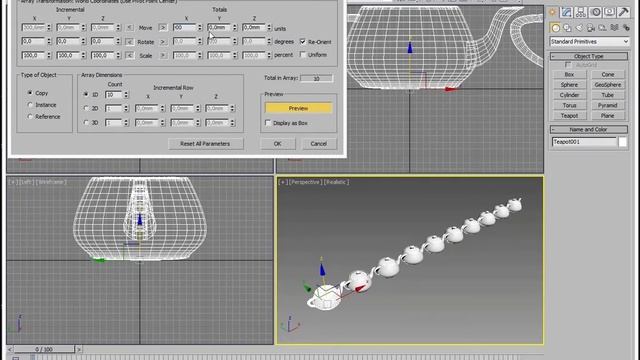
Task: Click the Totals Move X spinner
Action: 200,28
